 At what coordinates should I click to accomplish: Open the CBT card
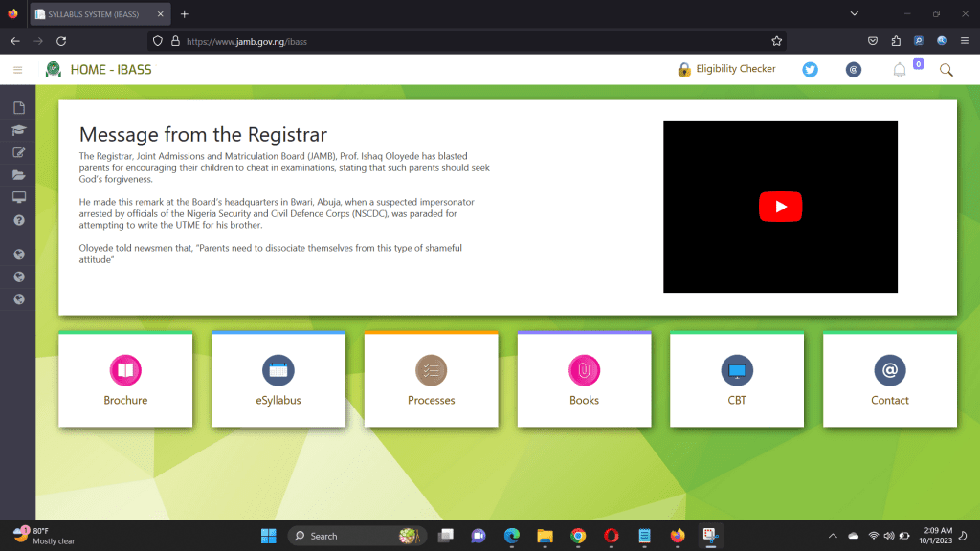point(737,379)
